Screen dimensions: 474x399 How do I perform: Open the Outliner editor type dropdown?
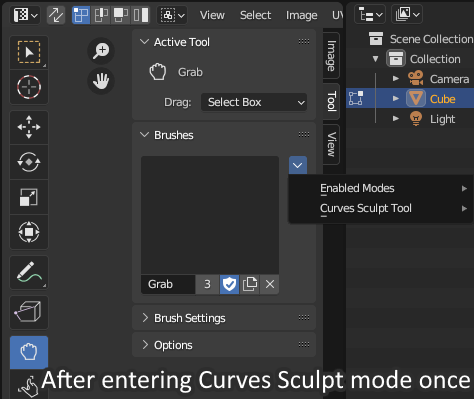(x=370, y=14)
